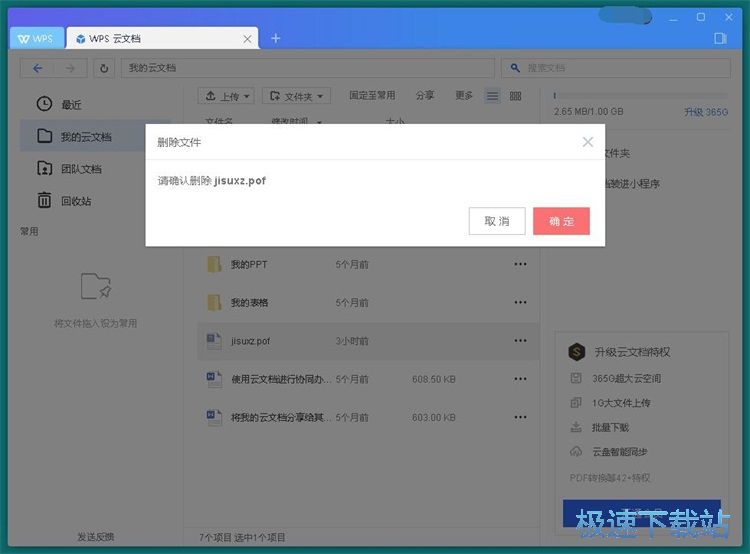Image resolution: width=750 pixels, height=554 pixels.
Task: Open more options for jisuxz.pof
Action: [x=520, y=341]
